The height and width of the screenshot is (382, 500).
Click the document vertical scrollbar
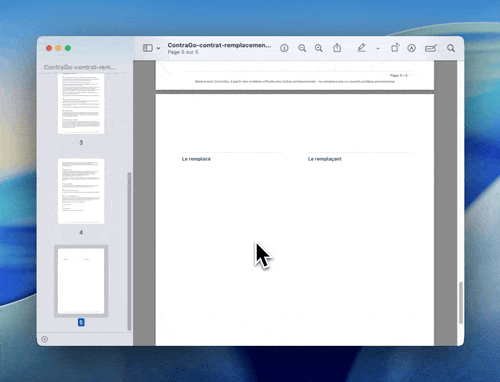461,303
